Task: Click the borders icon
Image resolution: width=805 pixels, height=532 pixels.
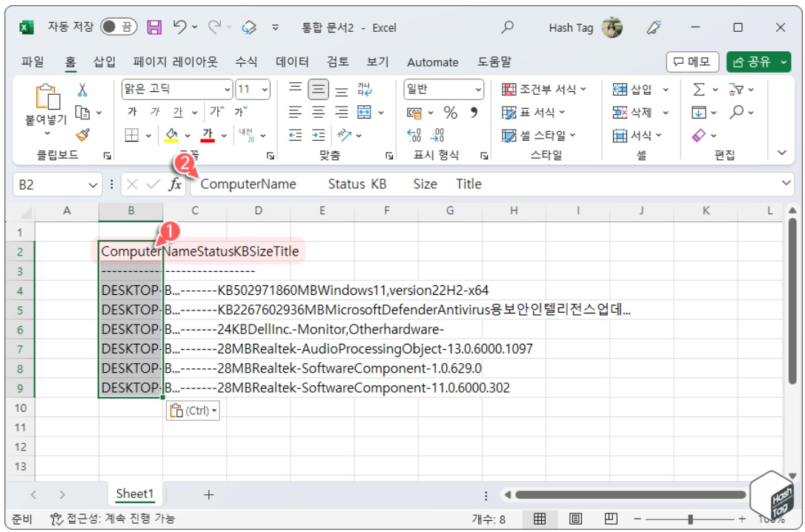Action: click(x=132, y=135)
